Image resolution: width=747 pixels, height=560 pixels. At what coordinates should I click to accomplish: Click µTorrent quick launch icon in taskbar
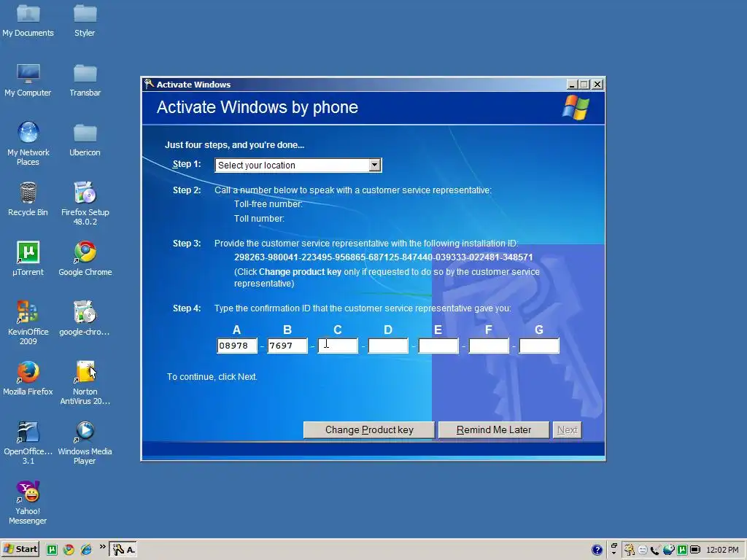click(x=52, y=550)
